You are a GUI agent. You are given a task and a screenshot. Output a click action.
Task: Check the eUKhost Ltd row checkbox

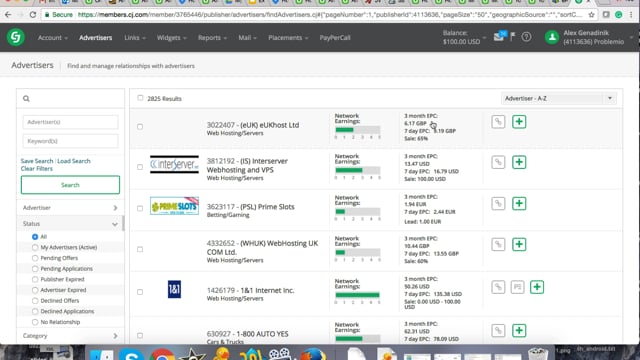[140, 127]
